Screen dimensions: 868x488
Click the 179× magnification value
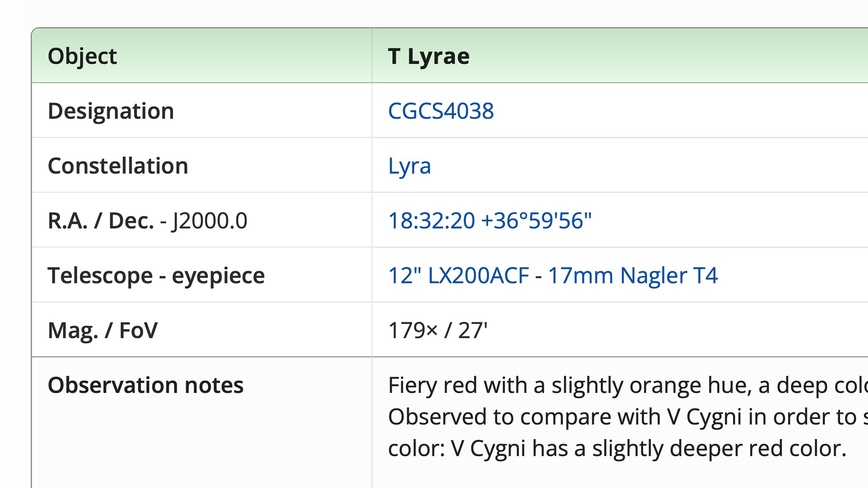coord(413,331)
